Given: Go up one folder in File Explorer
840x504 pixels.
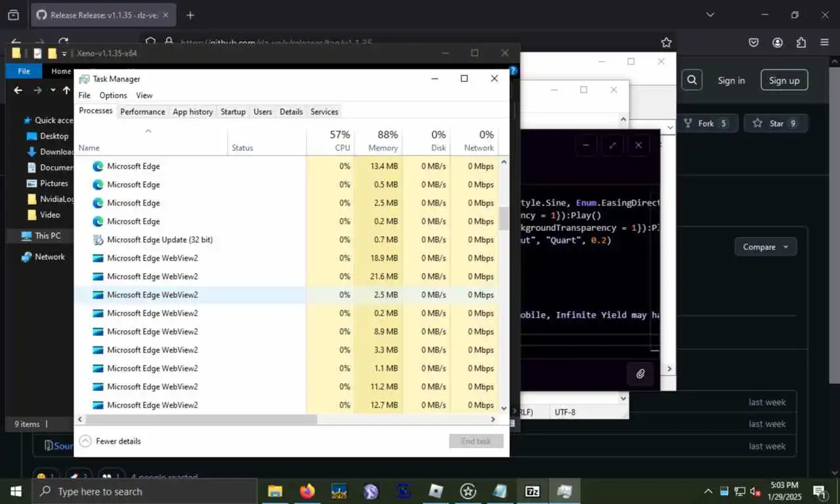Looking at the screenshot, I should 66,90.
